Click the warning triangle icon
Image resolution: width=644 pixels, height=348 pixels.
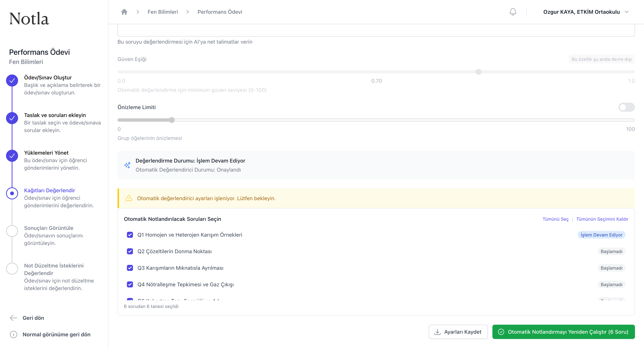pyautogui.click(x=129, y=198)
